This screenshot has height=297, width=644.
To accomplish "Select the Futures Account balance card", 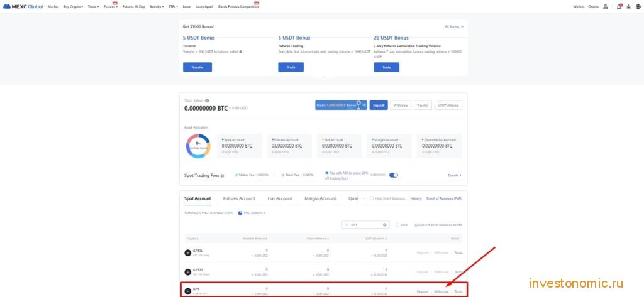I will pyautogui.click(x=289, y=146).
